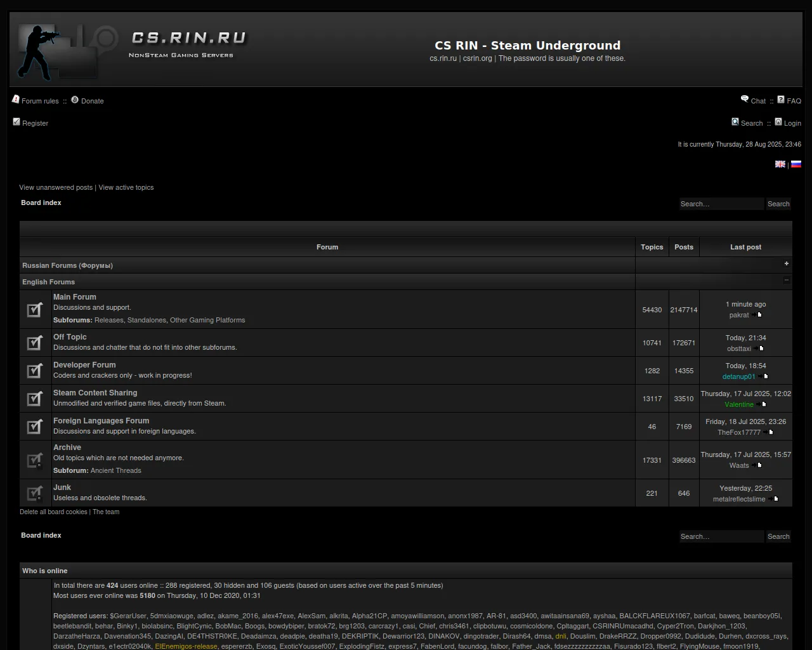Collapse the English Forums category

point(786,281)
